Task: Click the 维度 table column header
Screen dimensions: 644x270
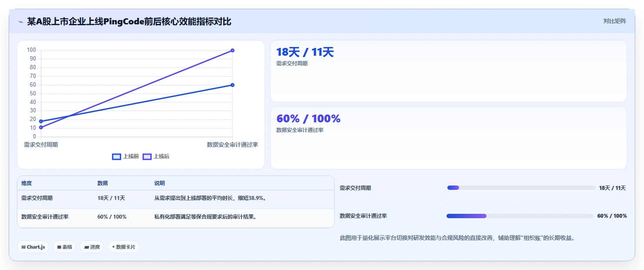Action: (27, 183)
